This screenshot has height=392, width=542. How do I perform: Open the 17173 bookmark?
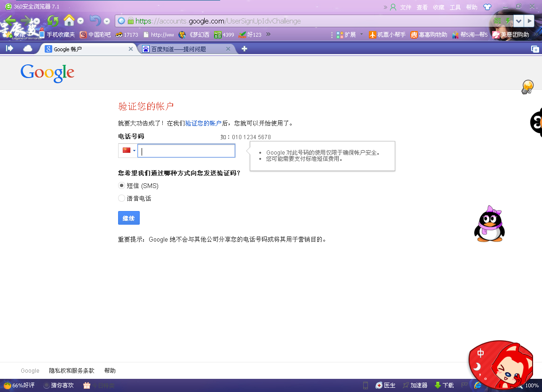(127, 34)
